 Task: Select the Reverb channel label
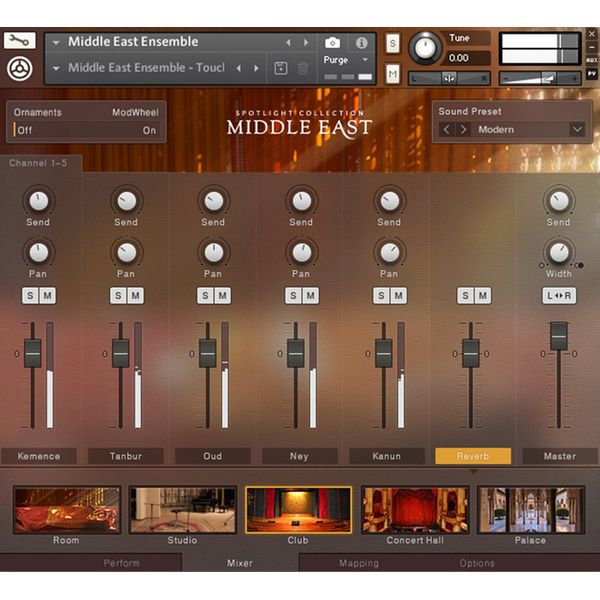tap(473, 456)
